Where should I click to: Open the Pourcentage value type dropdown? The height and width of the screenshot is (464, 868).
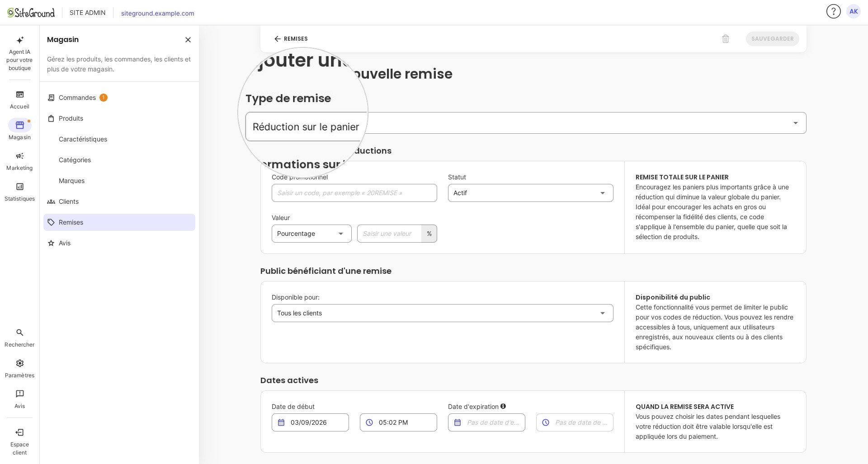[311, 234]
